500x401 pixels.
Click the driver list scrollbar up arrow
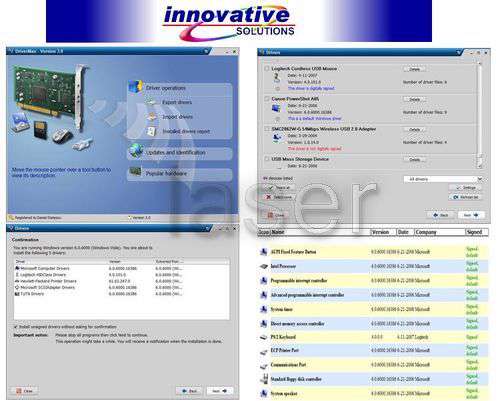480,63
